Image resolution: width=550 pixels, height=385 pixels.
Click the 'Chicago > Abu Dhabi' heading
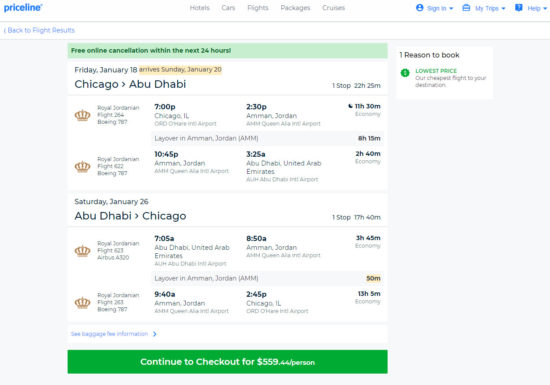pyautogui.click(x=130, y=84)
